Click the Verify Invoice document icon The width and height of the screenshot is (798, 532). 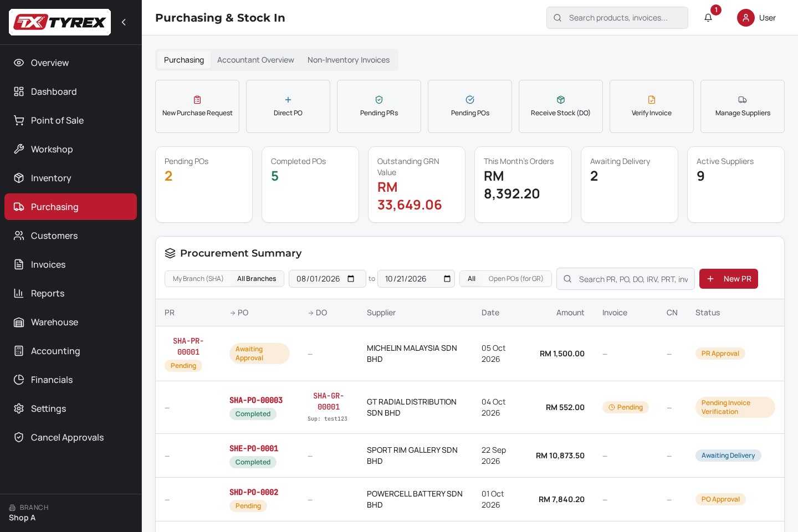652,100
